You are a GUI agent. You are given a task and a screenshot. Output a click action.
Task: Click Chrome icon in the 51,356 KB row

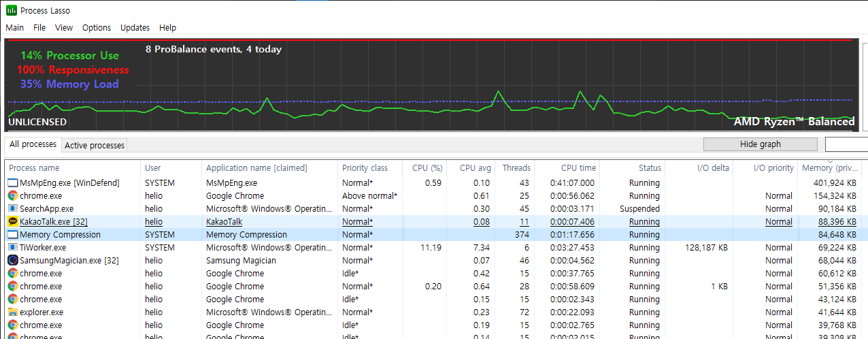(12, 286)
